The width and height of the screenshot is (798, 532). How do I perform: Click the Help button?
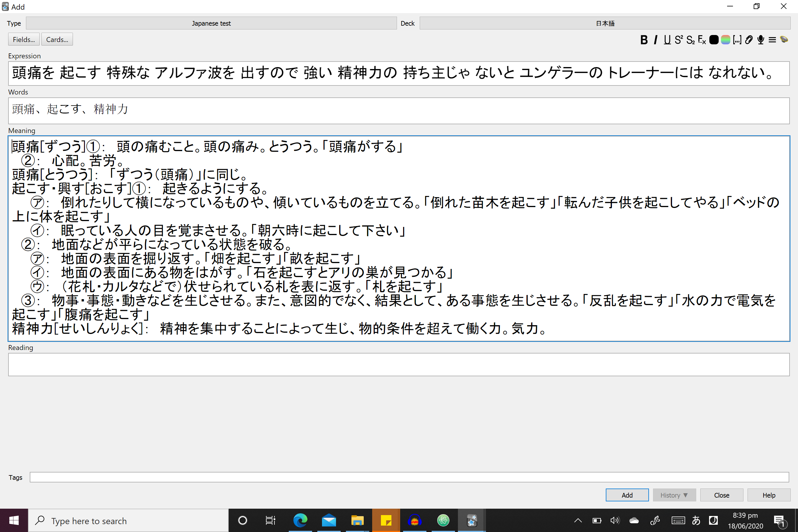(x=768, y=495)
